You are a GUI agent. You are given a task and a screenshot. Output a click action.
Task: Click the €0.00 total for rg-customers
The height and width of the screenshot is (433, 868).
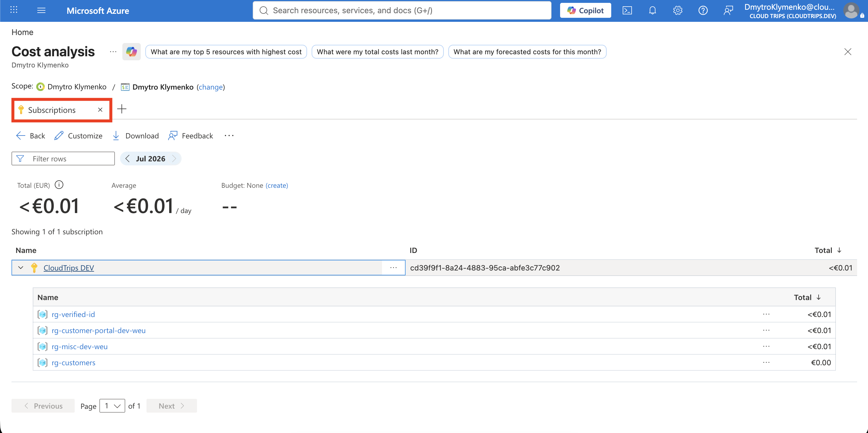point(821,363)
